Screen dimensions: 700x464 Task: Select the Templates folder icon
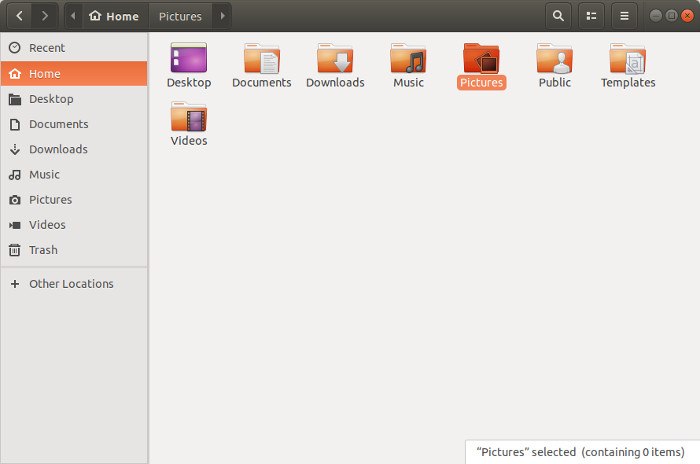628,58
